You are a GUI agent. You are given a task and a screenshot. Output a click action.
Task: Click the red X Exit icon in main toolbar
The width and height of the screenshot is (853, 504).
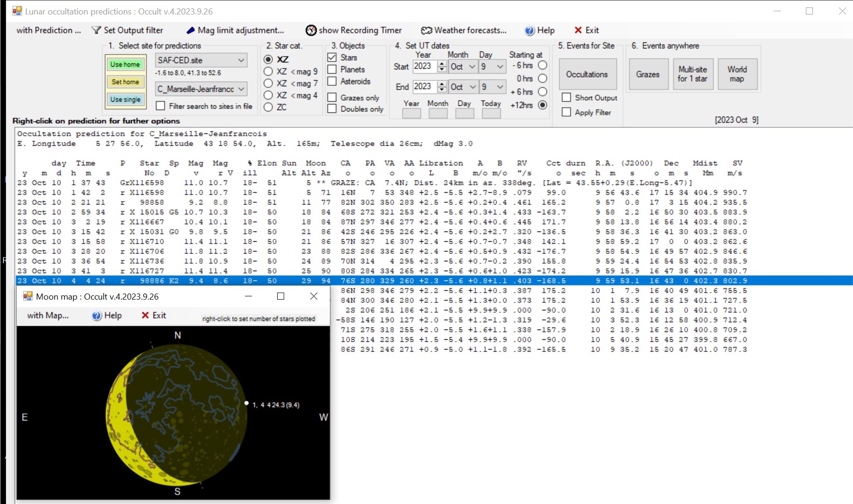click(x=578, y=30)
